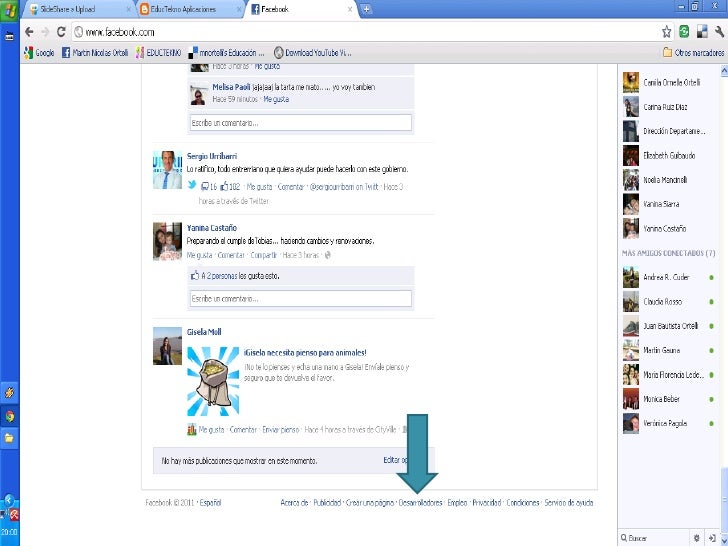
Task: Open the Chrome wrench menu
Action: pyautogui.click(x=719, y=32)
